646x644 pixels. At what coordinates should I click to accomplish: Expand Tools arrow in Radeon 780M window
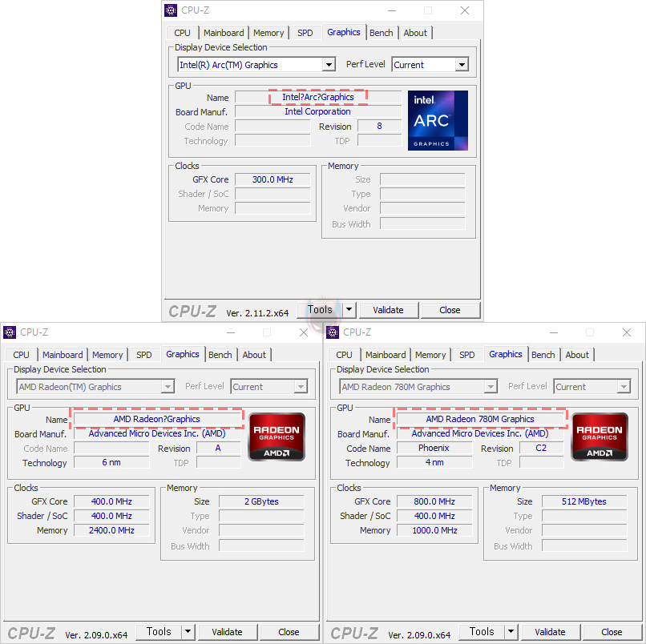click(511, 632)
